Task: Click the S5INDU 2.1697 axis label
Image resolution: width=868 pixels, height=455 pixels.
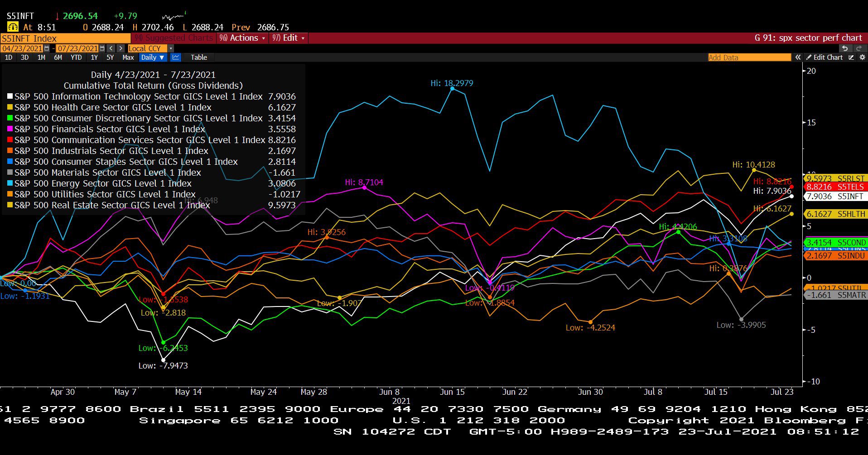Action: click(836, 255)
